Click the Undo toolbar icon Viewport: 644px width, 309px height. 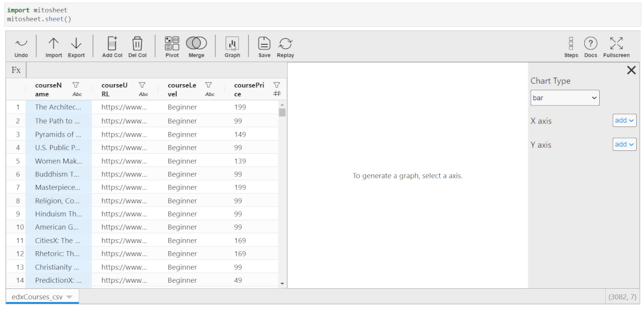tap(21, 47)
